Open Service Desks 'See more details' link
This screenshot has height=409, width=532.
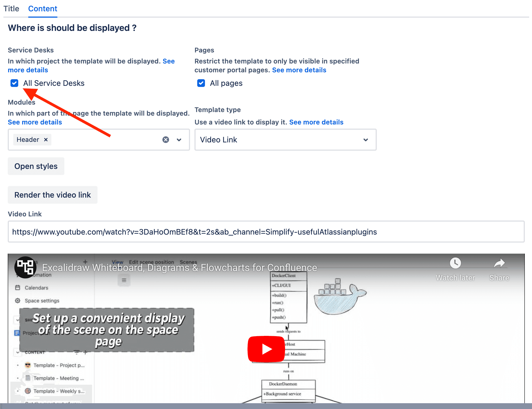click(x=91, y=66)
